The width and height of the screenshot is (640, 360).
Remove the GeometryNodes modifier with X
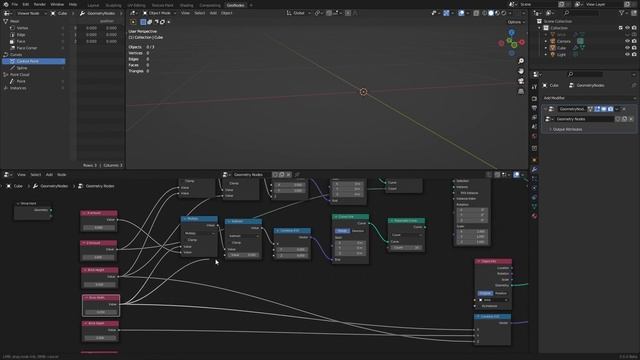(x=624, y=109)
